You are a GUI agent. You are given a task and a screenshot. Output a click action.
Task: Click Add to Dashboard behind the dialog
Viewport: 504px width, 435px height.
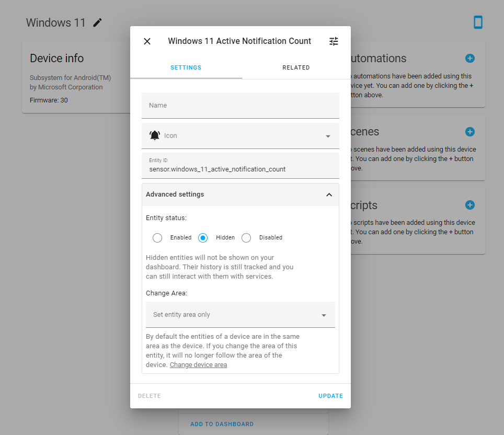tap(222, 424)
